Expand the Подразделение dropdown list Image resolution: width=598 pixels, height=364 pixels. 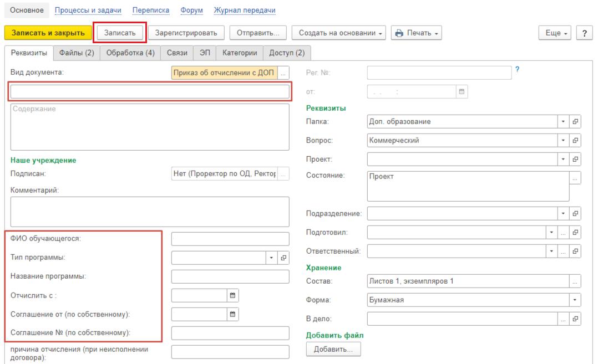(x=563, y=213)
